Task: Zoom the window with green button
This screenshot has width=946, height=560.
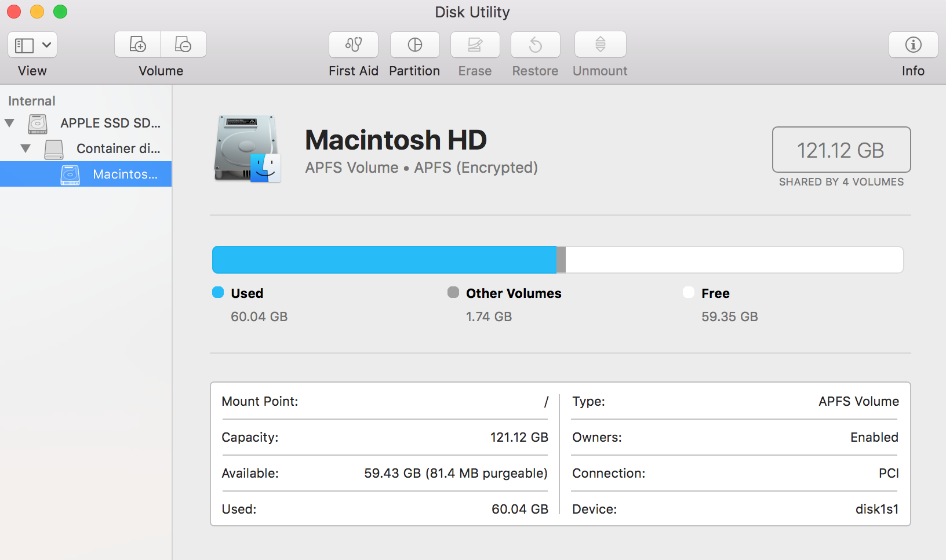Action: tap(60, 12)
